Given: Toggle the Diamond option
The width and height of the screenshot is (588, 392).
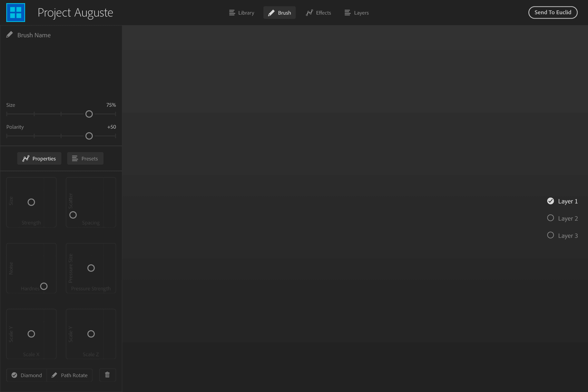Looking at the screenshot, I should pos(26,375).
